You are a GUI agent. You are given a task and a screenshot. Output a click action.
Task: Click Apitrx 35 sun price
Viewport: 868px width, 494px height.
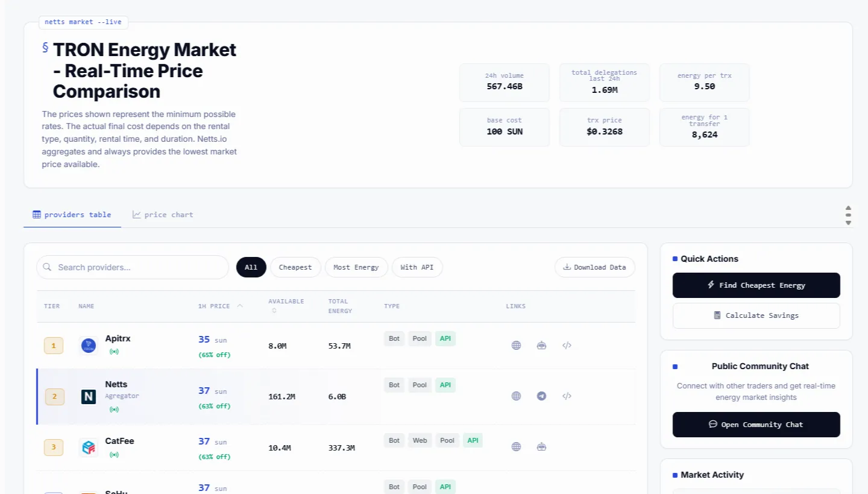(213, 340)
